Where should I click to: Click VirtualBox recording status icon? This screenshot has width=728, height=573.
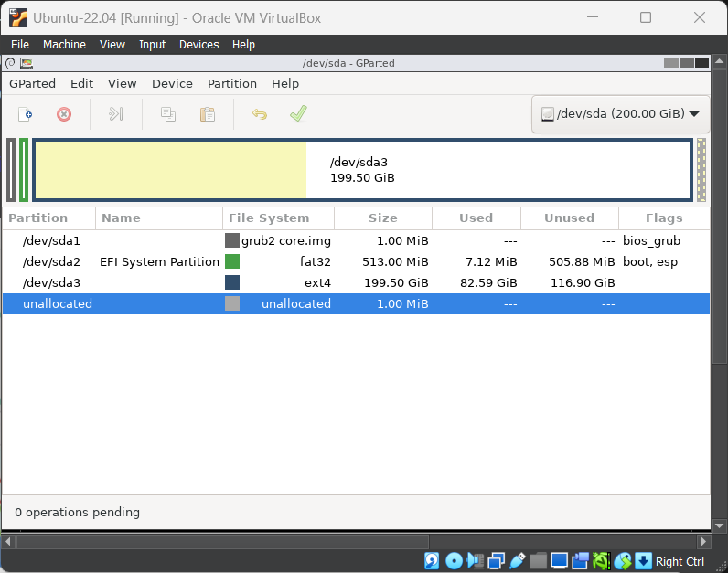[x=580, y=561]
